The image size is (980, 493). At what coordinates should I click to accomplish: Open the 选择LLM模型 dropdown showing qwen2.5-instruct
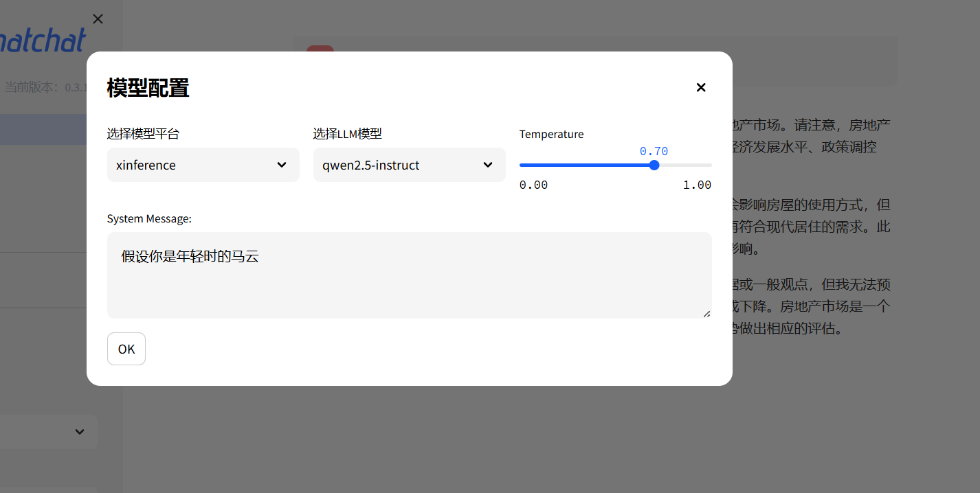tap(410, 165)
